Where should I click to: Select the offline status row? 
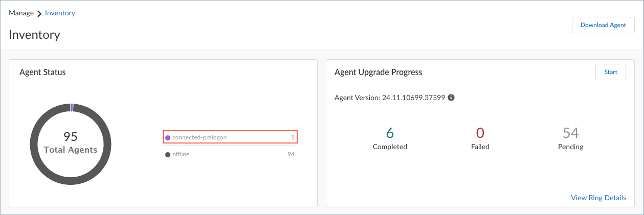(x=230, y=154)
